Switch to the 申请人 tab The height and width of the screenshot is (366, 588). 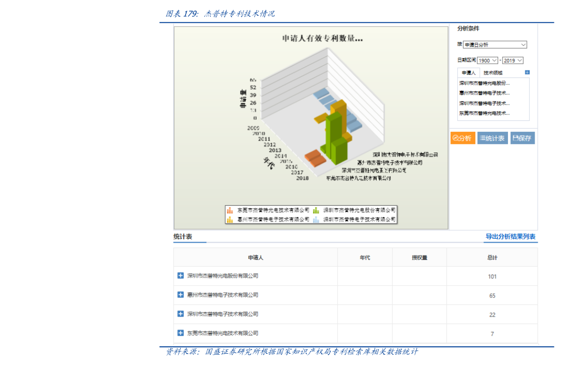click(x=468, y=72)
